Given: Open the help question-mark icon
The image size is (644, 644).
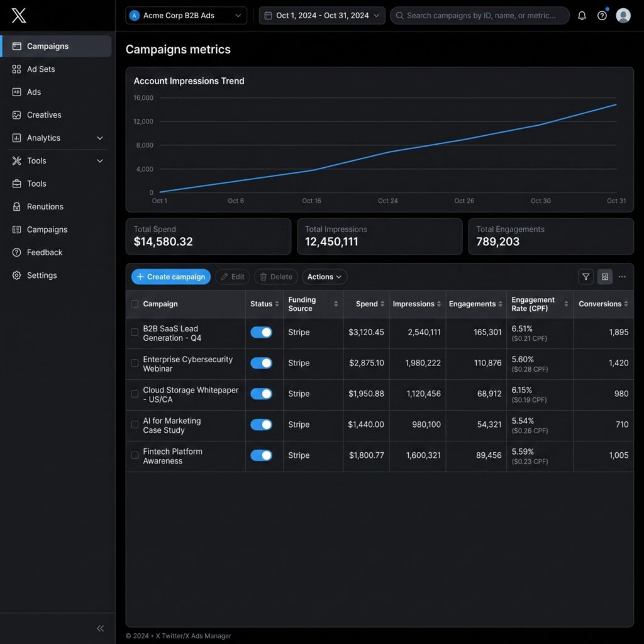Looking at the screenshot, I should click(602, 16).
